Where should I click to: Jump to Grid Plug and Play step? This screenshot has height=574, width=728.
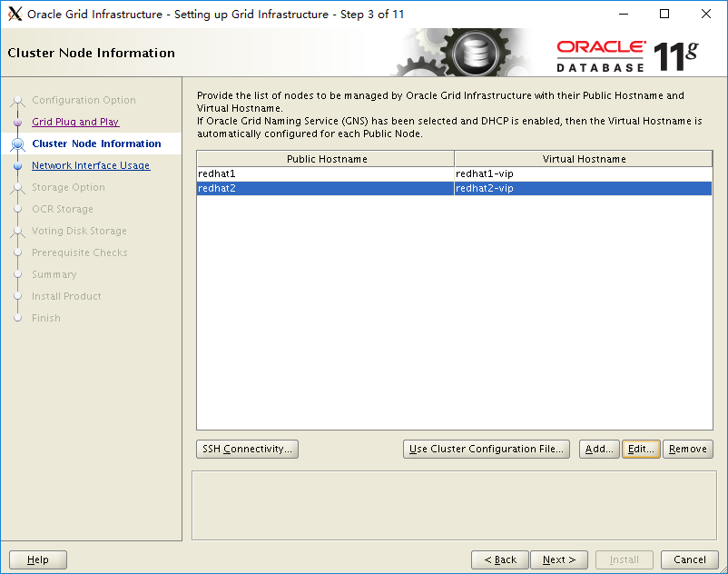pyautogui.click(x=75, y=122)
